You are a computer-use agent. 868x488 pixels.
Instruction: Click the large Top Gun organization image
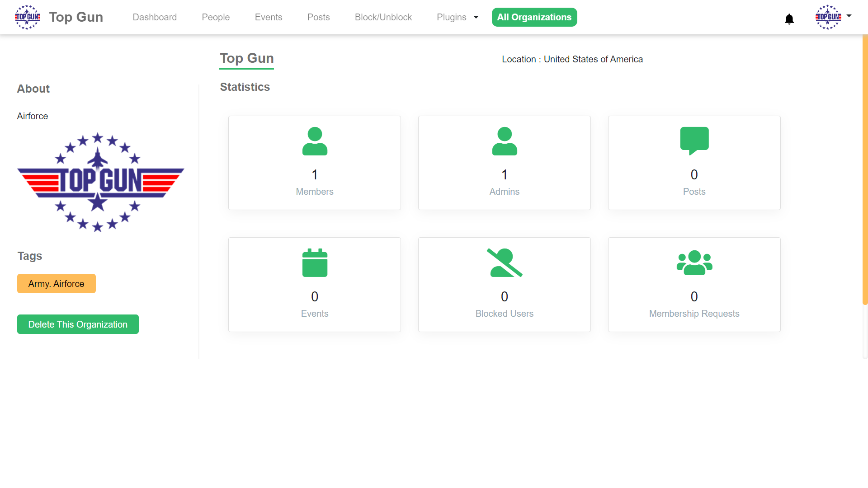100,182
